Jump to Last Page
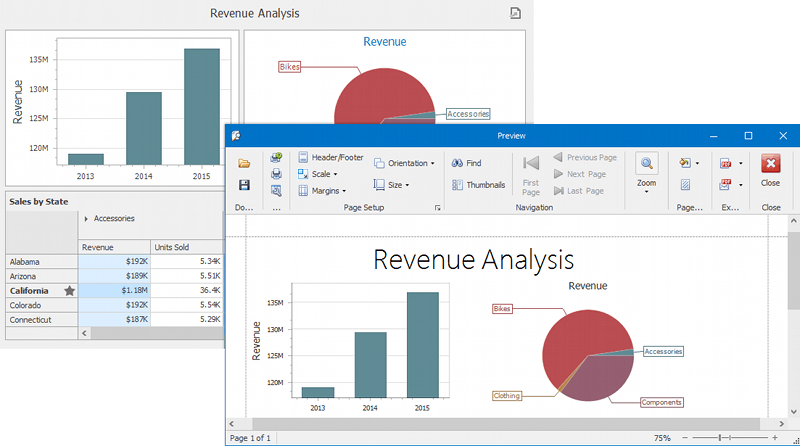The image size is (800, 446). [x=579, y=191]
